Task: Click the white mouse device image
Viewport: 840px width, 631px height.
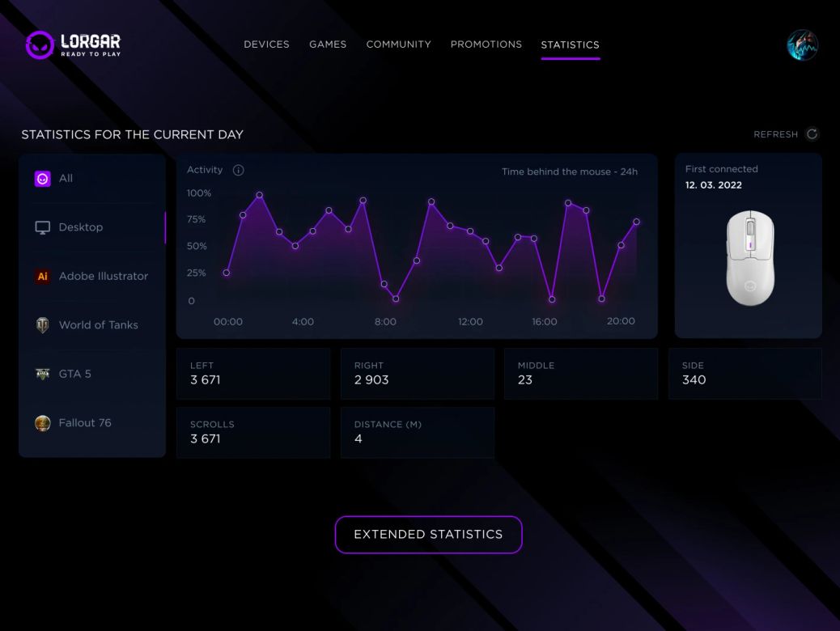Action: click(749, 257)
